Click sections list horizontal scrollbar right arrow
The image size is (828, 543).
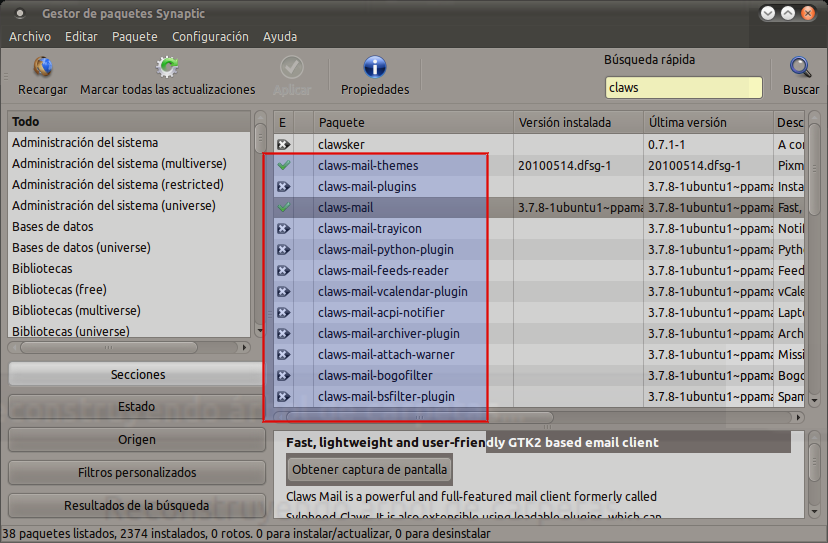coord(244,348)
